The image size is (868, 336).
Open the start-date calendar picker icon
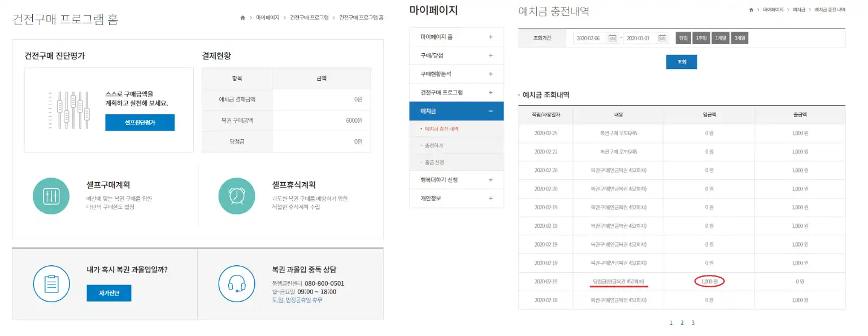click(x=613, y=37)
